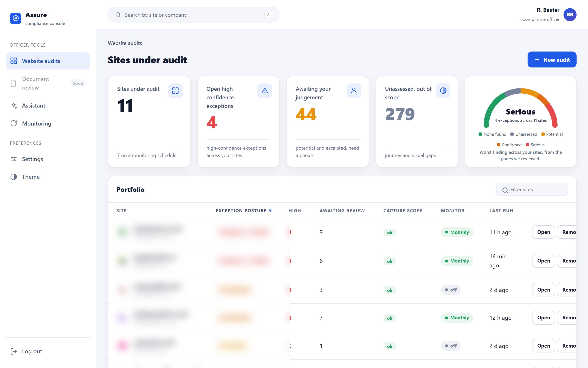The image size is (588, 368).
Task: Click the Settings sliders icon
Action: coord(14,159)
